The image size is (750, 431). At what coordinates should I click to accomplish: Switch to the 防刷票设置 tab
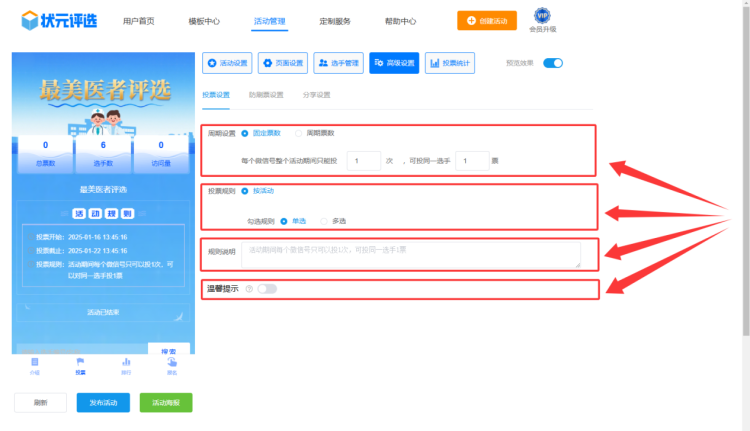point(266,95)
